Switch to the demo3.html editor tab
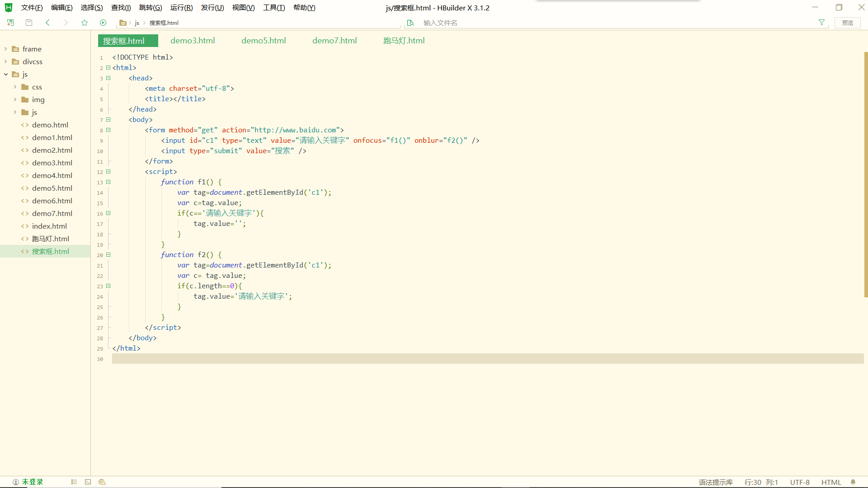This screenshot has width=868, height=488. pos(193,41)
